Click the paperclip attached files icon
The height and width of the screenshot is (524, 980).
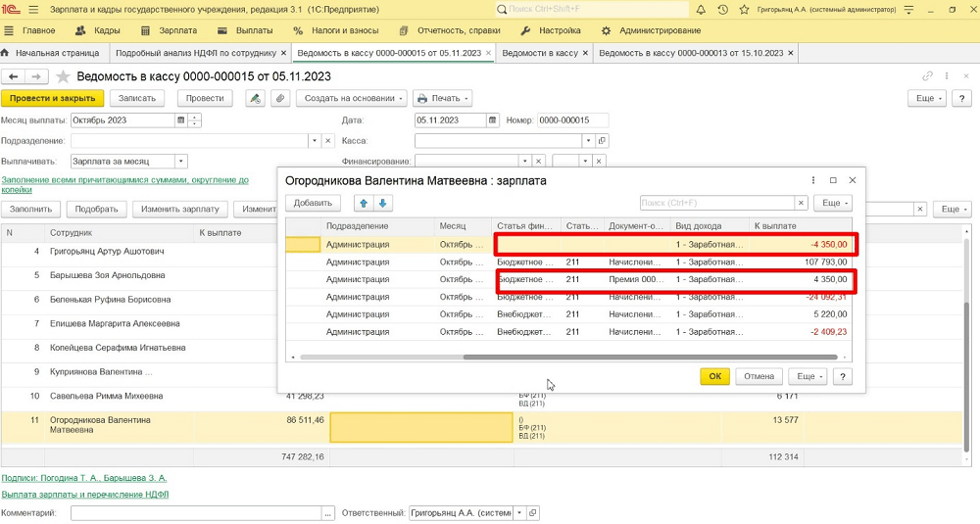pos(280,98)
